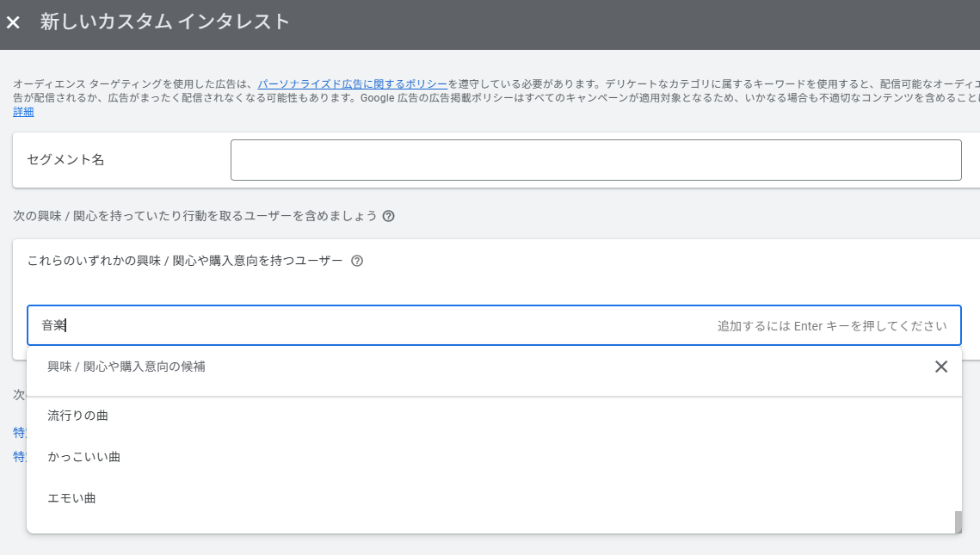The width and height of the screenshot is (980, 555).
Task: Click the 新しいカスタム インタレスト header title
Action: [x=165, y=22]
